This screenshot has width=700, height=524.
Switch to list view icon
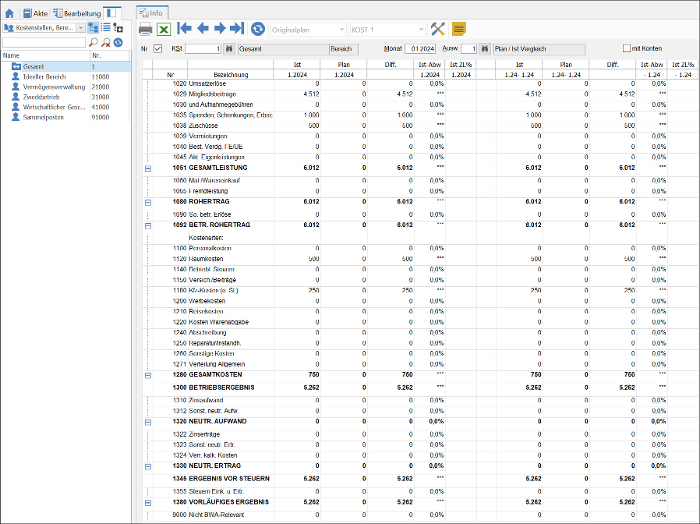[x=106, y=28]
